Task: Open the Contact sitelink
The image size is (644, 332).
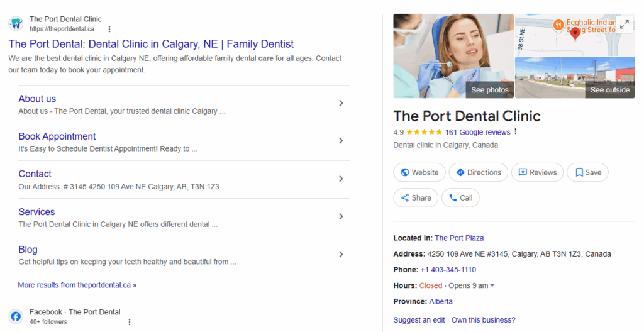Action: [x=35, y=174]
